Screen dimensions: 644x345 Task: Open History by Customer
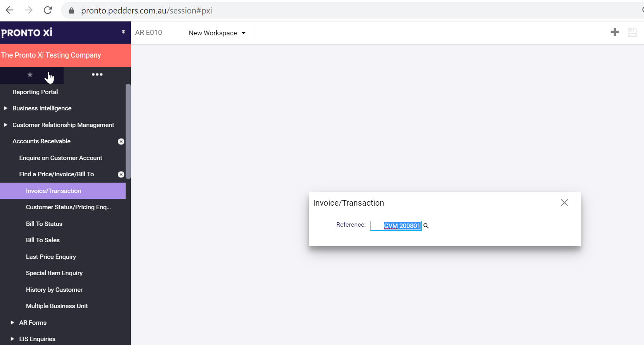[x=54, y=290]
